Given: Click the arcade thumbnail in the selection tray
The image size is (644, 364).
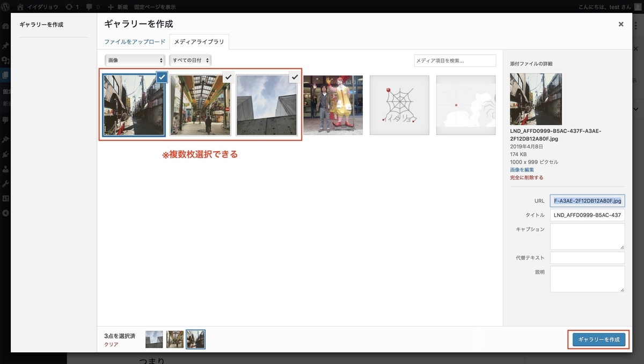Looking at the screenshot, I should 175,339.
